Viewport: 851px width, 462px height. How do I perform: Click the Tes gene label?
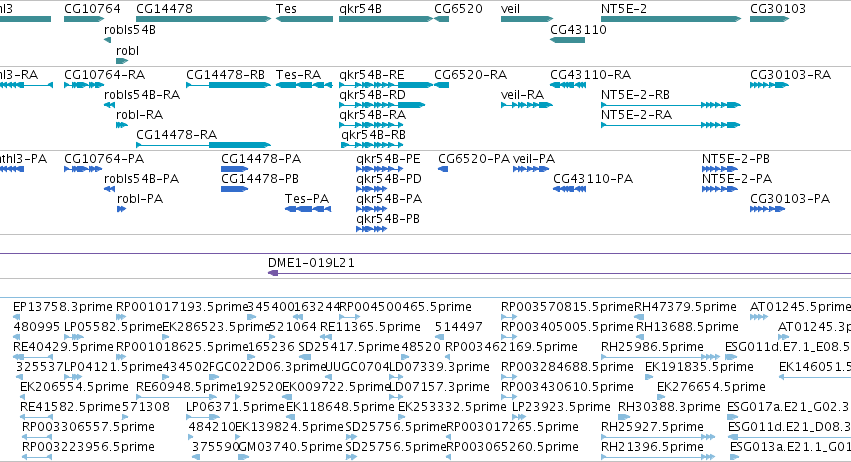coord(286,9)
